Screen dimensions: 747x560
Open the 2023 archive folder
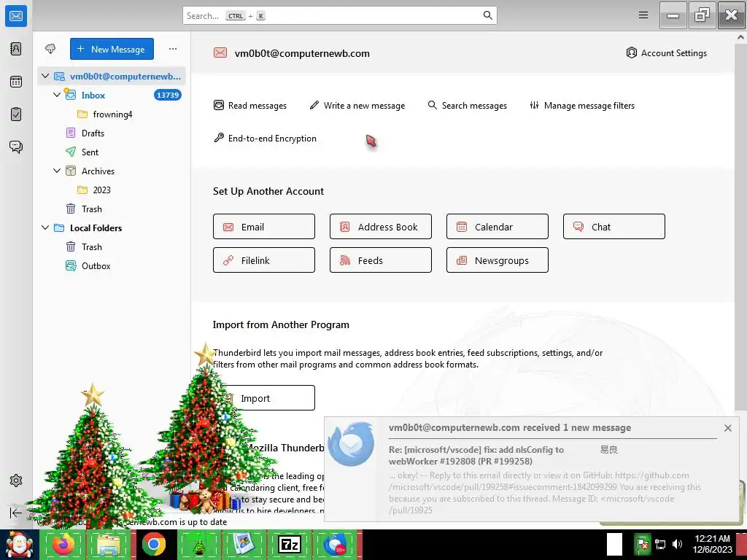pos(101,190)
